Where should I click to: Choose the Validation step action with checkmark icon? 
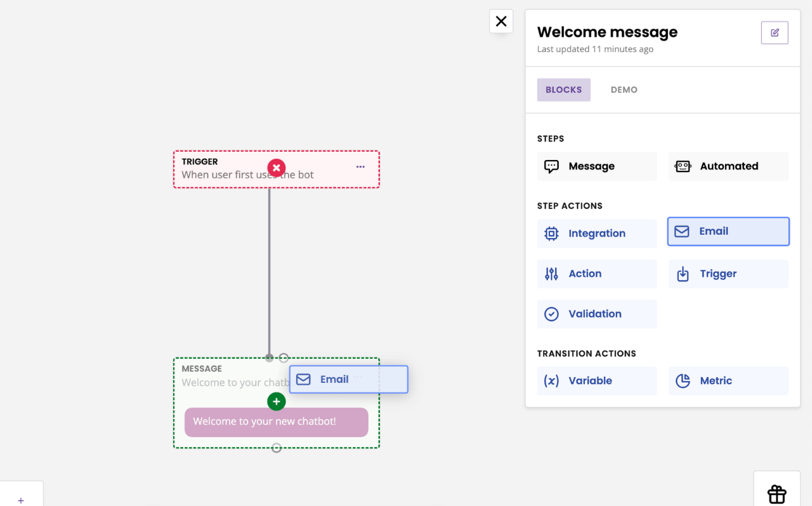coord(596,314)
